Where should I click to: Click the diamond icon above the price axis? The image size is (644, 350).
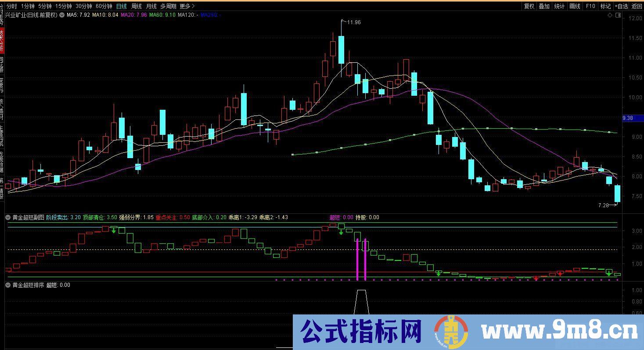tap(610, 15)
